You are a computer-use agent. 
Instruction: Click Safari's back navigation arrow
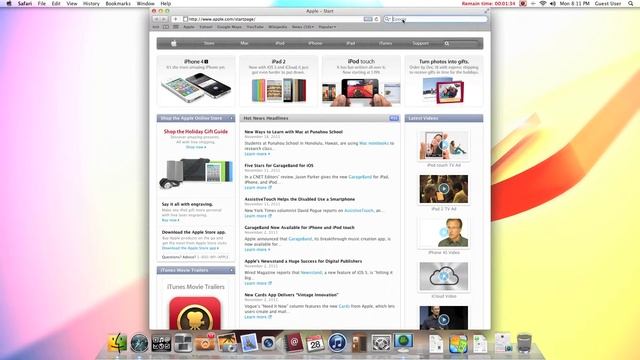(156, 19)
